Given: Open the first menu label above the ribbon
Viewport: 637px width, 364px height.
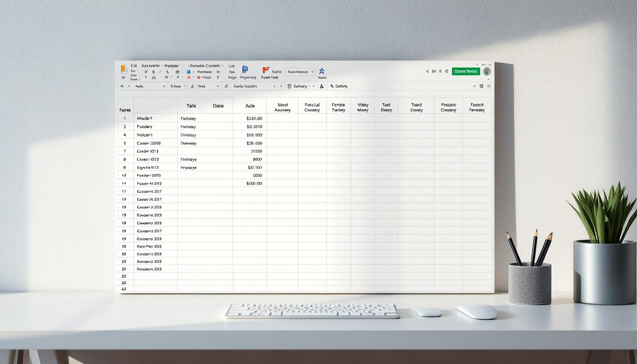Looking at the screenshot, I should (x=134, y=66).
